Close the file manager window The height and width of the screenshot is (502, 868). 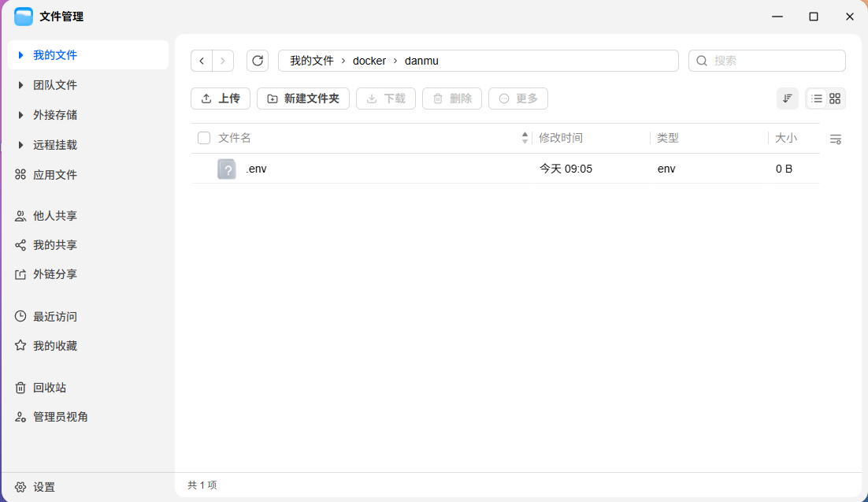coord(850,17)
